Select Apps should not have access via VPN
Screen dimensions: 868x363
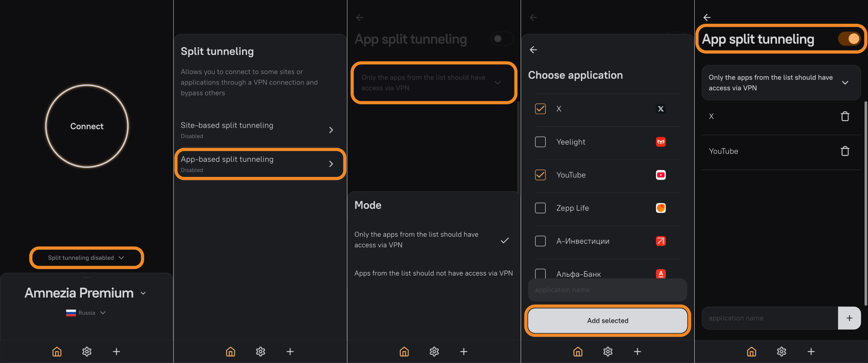pyautogui.click(x=433, y=273)
